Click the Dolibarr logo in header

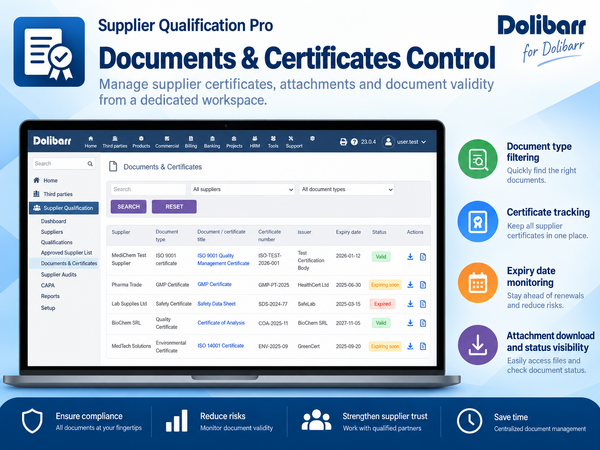tap(52, 141)
